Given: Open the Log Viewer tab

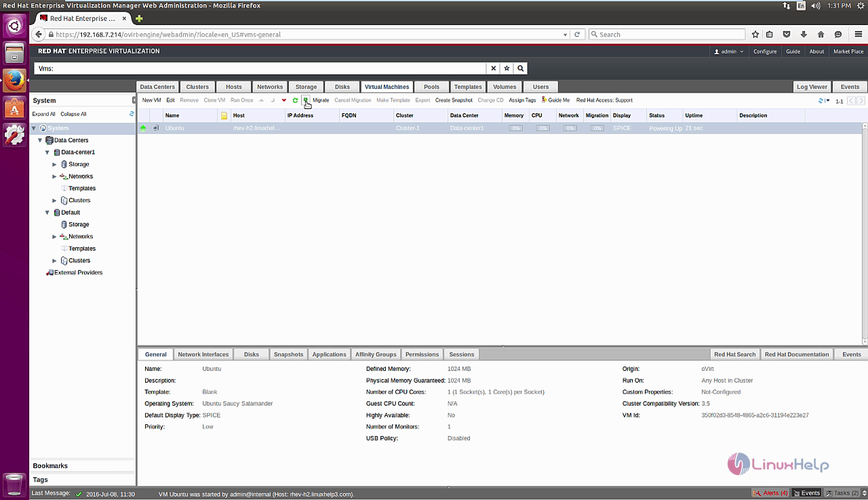Looking at the screenshot, I should 812,87.
